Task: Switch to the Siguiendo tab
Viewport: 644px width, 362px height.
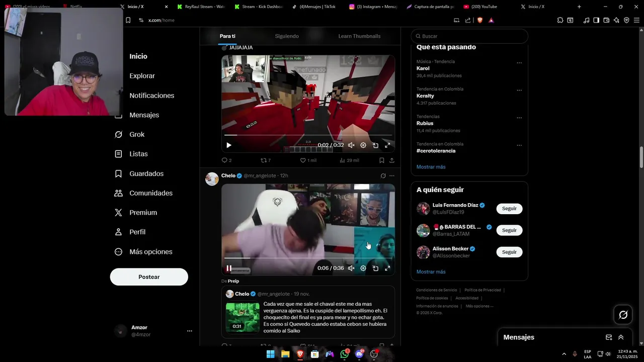Action: [287, 36]
